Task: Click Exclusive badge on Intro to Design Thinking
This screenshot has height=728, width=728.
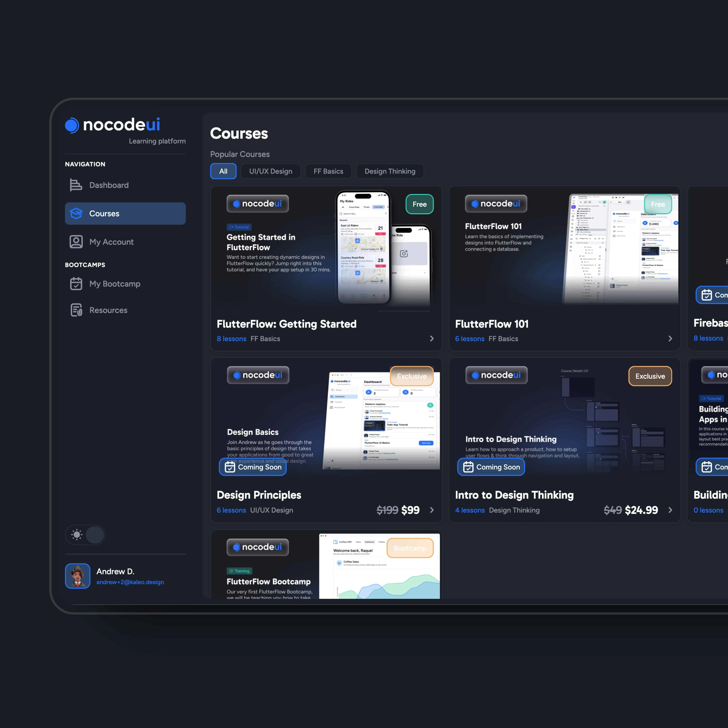Action: [x=650, y=376]
